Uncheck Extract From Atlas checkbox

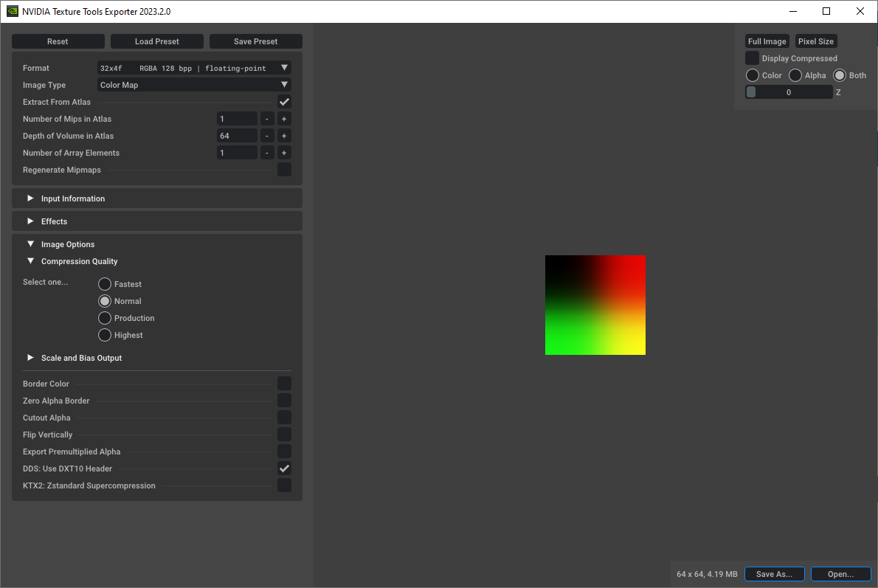pyautogui.click(x=284, y=102)
